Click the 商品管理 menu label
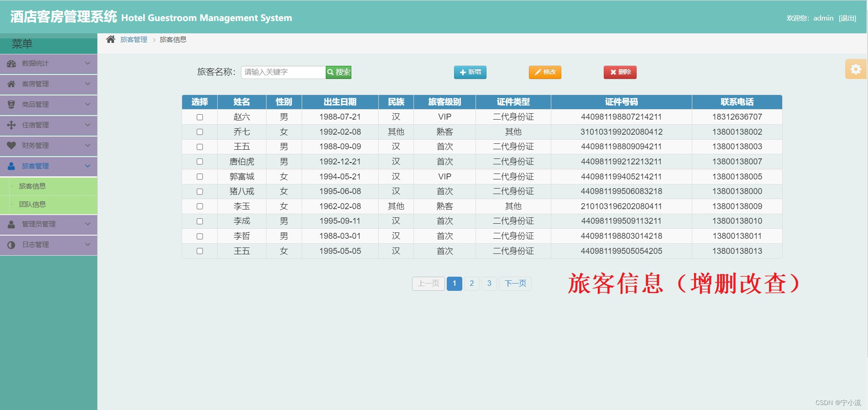 [x=35, y=105]
